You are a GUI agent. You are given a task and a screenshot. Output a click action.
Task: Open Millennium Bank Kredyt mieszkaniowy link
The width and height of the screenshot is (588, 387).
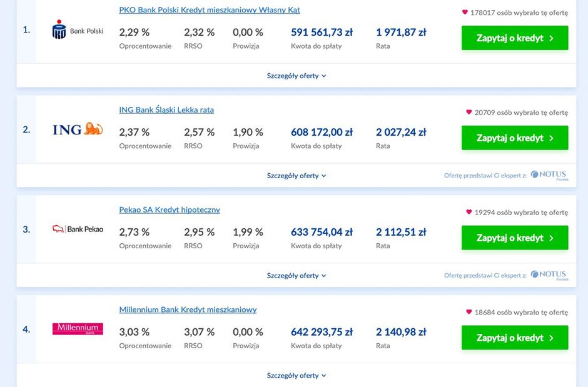pos(188,310)
